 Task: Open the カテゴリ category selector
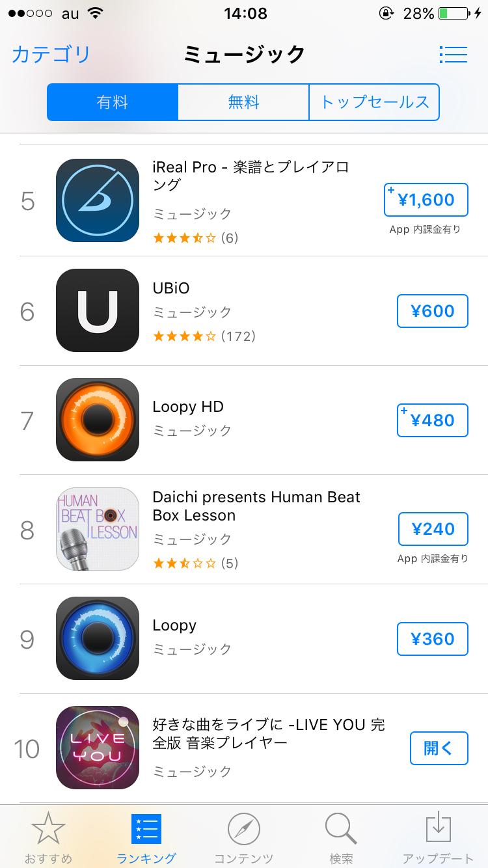click(51, 55)
